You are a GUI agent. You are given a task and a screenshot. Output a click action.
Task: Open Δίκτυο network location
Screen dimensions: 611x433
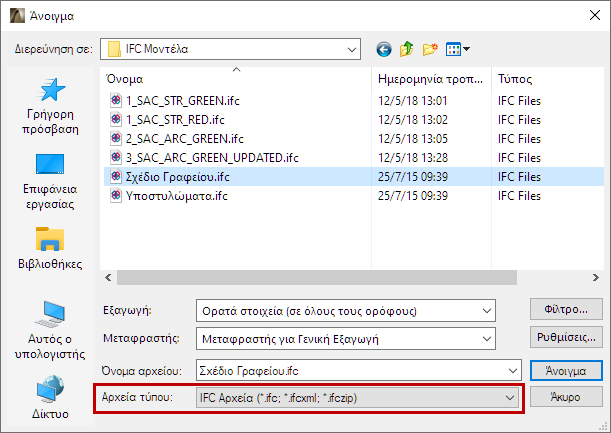49,397
